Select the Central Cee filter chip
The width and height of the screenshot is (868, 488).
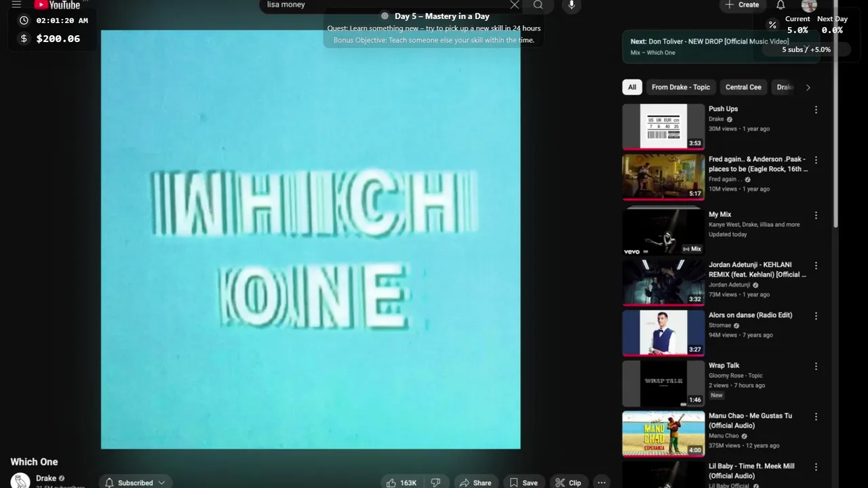(743, 87)
